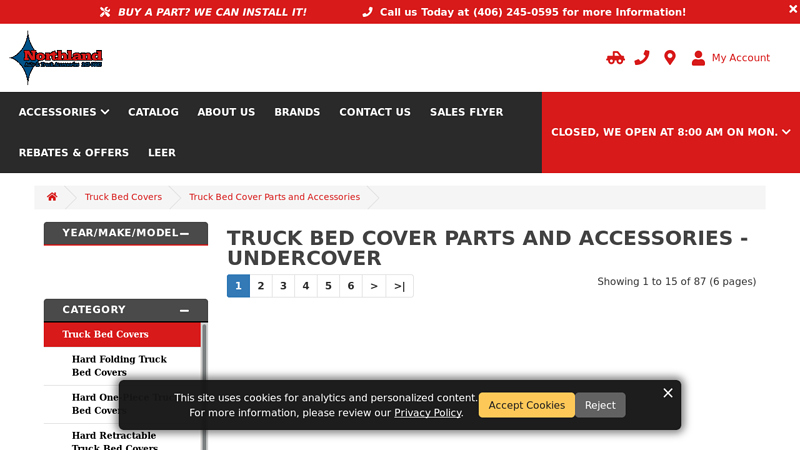The height and width of the screenshot is (450, 800).
Task: Open the LEER menu item
Action: [162, 153]
